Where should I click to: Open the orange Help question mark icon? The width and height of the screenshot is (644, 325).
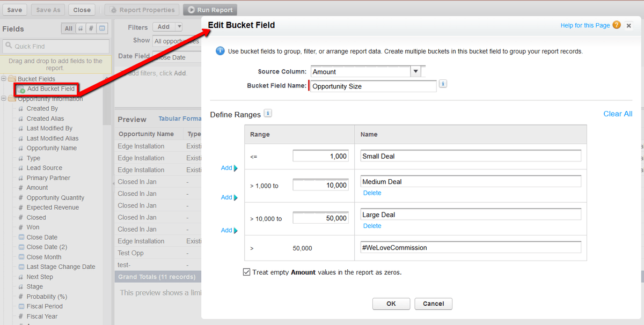(x=617, y=25)
